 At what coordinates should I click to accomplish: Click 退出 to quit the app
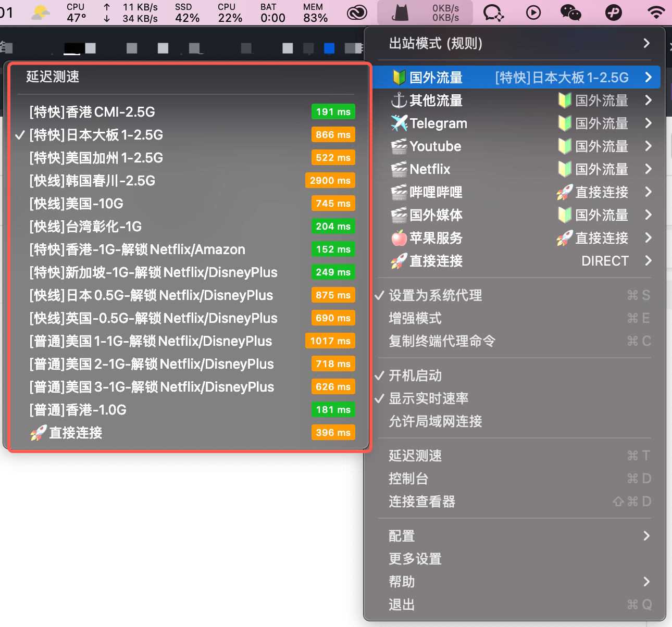(402, 605)
